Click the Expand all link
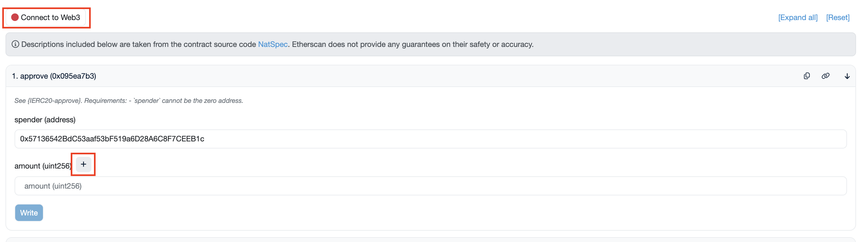This screenshot has width=868, height=242. point(797,17)
